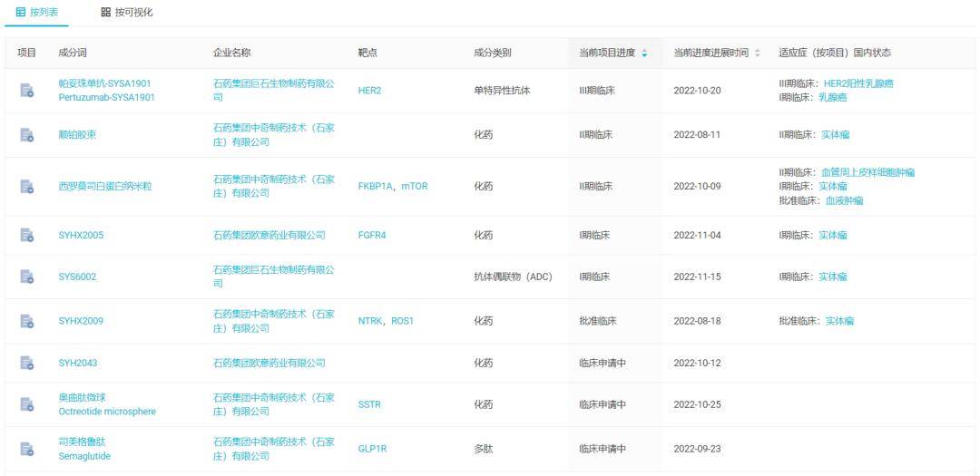Viewport: 980px width, 476px height.
Task: Select the 成分词 column header
Action: (73, 53)
